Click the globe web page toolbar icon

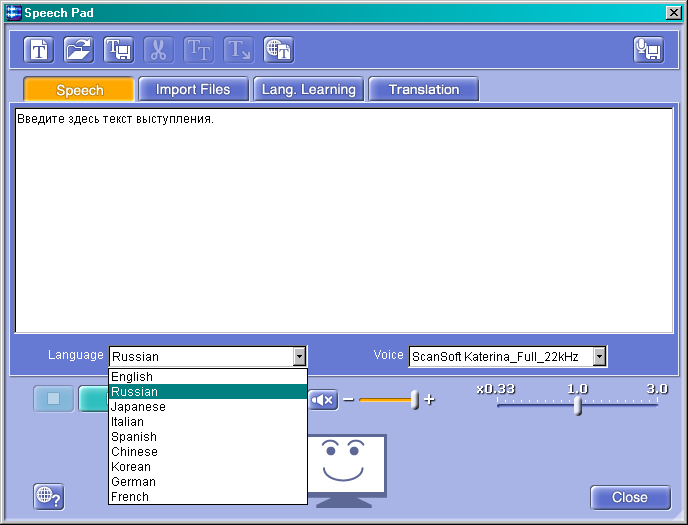coord(278,50)
